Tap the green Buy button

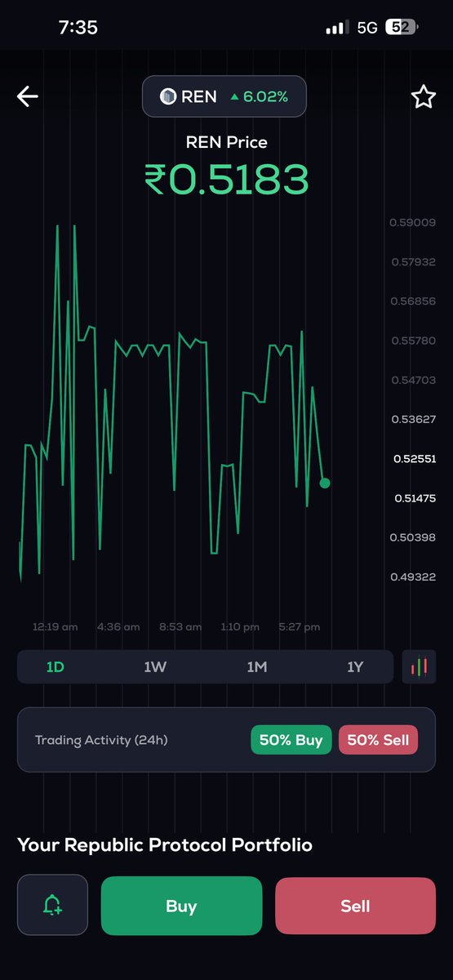181,906
